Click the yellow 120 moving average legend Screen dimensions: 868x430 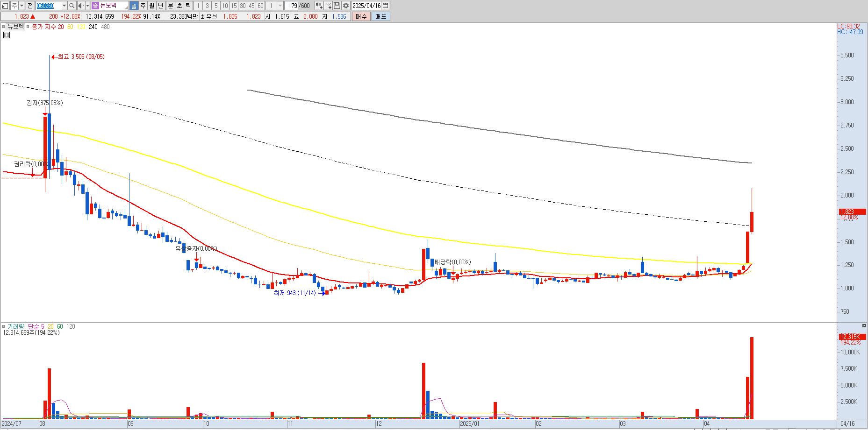pos(81,27)
